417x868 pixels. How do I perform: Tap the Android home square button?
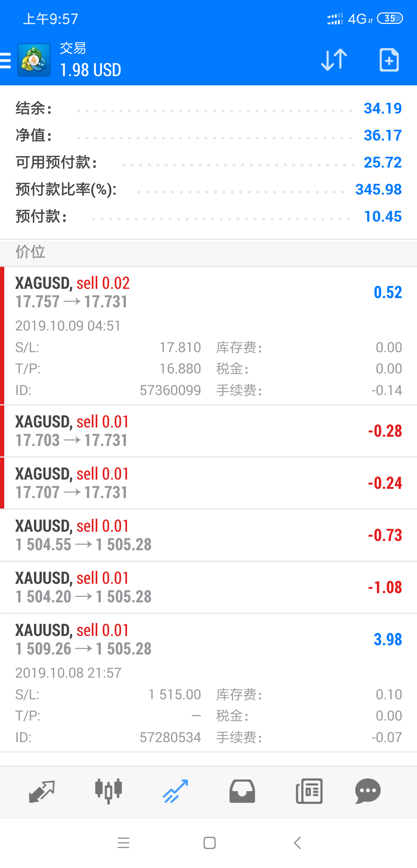click(x=210, y=843)
